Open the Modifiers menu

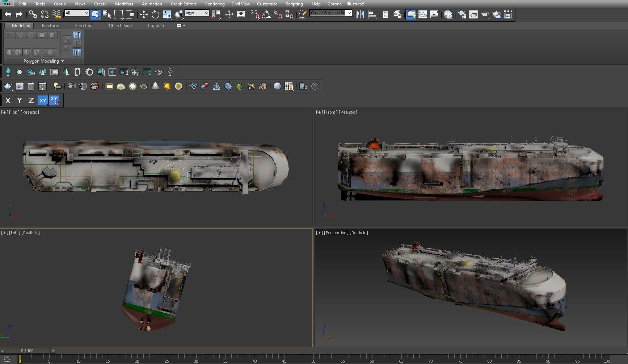124,4
